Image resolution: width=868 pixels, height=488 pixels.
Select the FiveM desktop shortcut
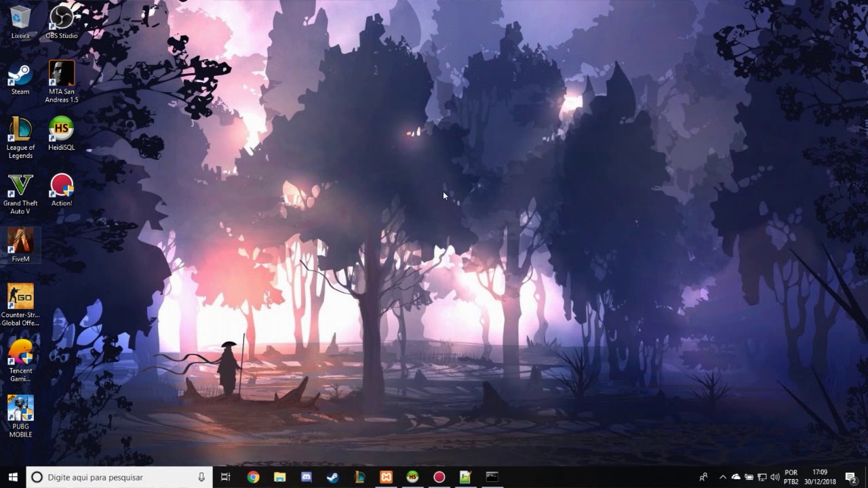tap(20, 245)
